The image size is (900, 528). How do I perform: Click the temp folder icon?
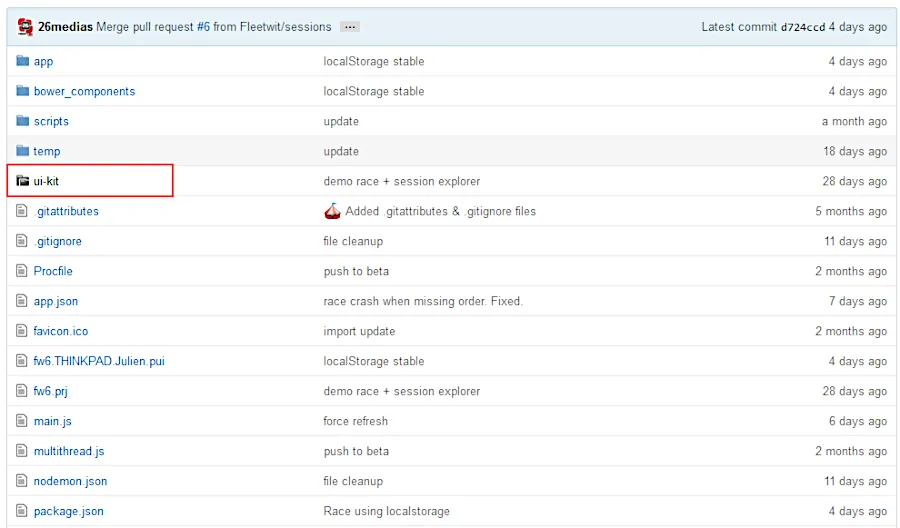[x=23, y=151]
